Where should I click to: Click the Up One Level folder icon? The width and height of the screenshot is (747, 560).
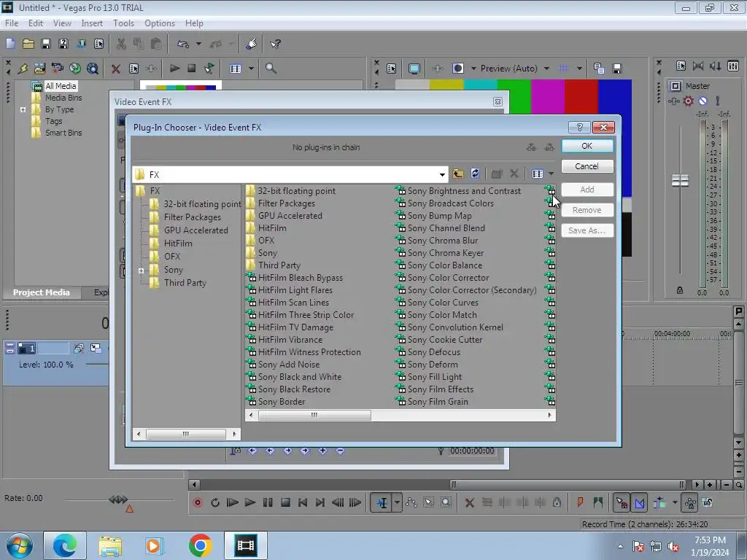(458, 174)
